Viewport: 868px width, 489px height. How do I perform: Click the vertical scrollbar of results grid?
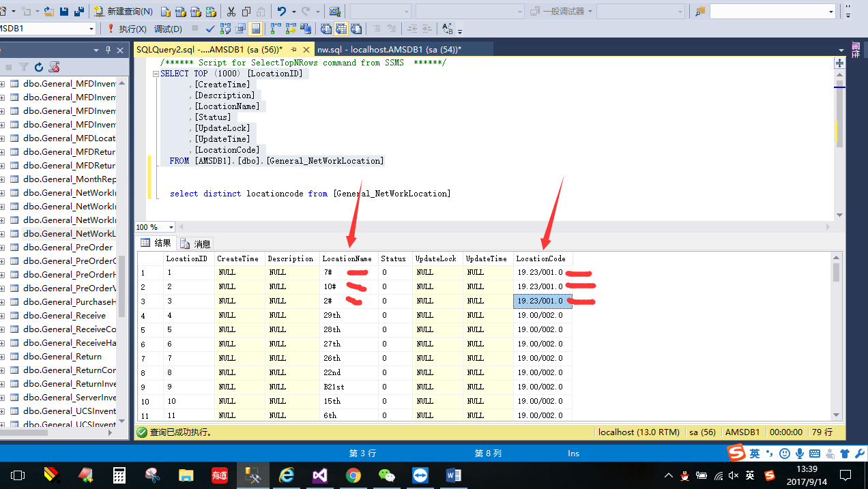(836, 336)
